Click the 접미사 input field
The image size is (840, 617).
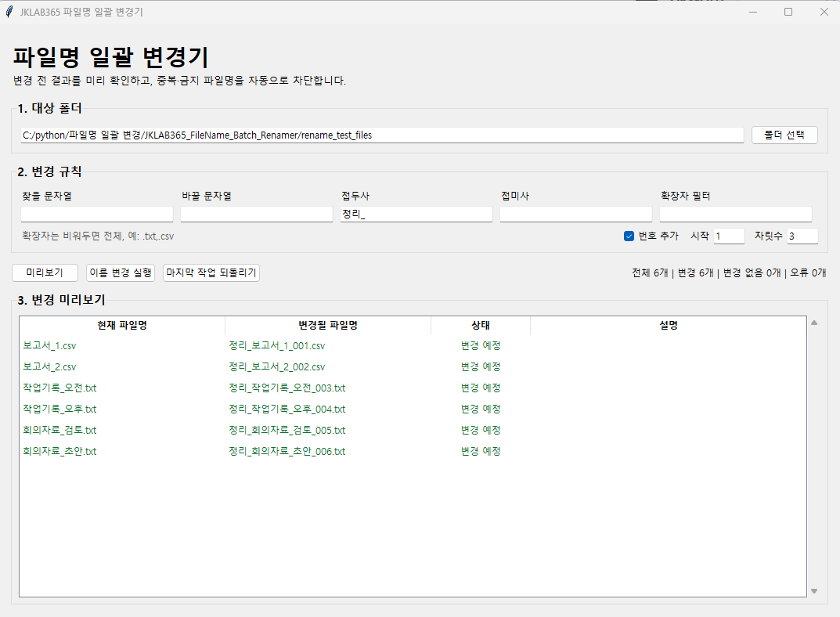pyautogui.click(x=576, y=214)
